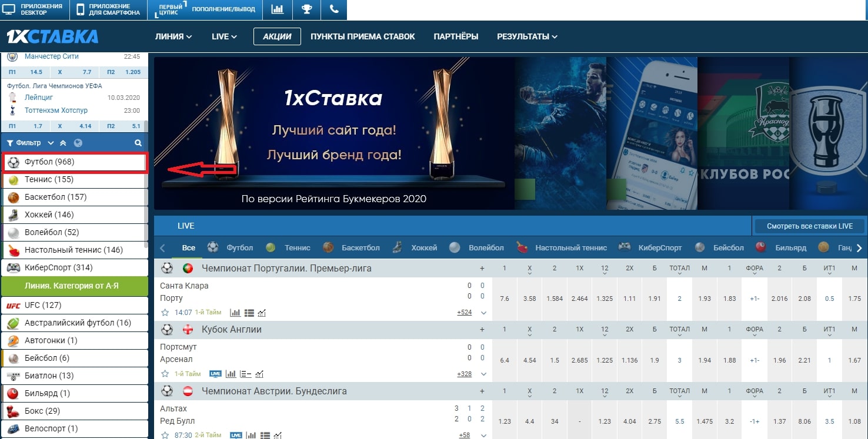This screenshot has width=868, height=439.
Task: Click the globe icon next to Фильтр
Action: [78, 143]
